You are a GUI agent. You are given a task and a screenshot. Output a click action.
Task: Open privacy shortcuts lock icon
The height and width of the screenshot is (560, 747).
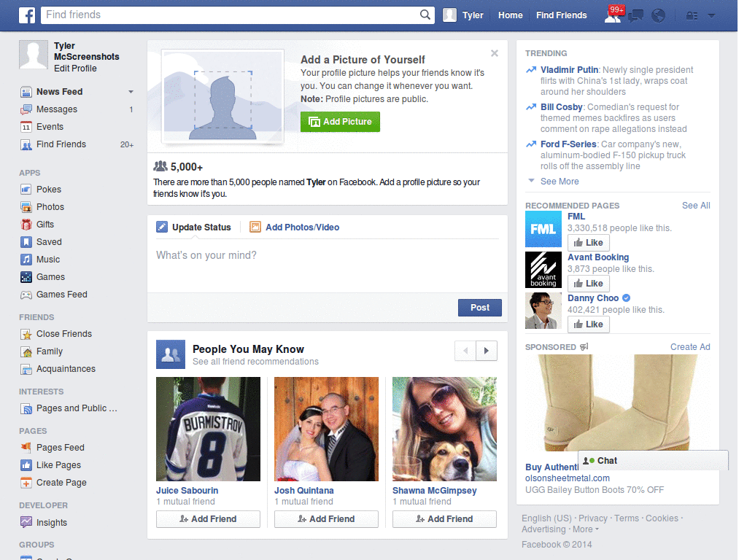[x=692, y=16]
